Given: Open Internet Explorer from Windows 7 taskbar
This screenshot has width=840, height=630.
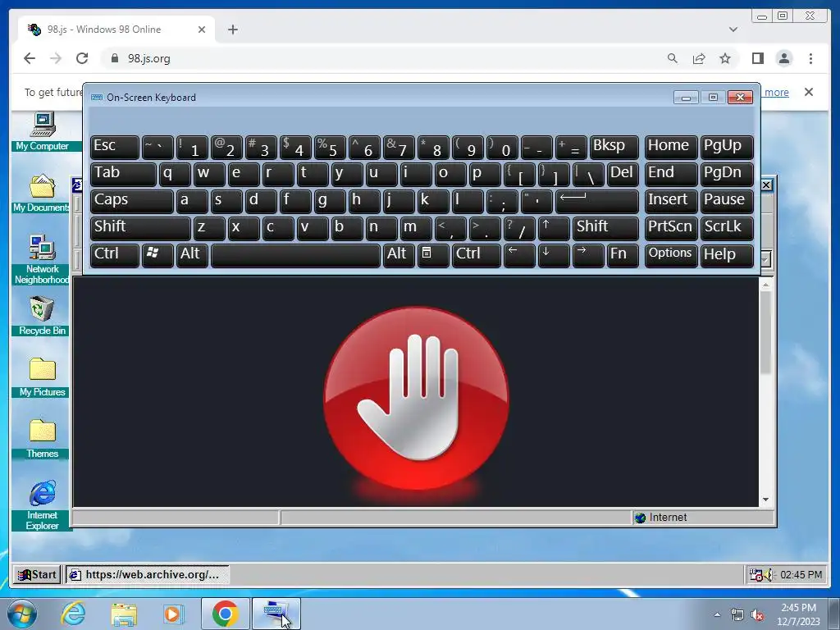Looking at the screenshot, I should click(x=73, y=614).
